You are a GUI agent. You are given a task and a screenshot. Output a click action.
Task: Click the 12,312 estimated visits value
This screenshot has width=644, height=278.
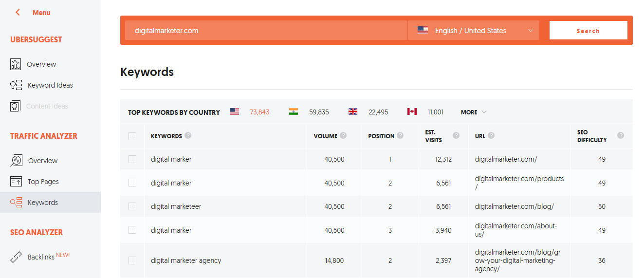point(443,159)
